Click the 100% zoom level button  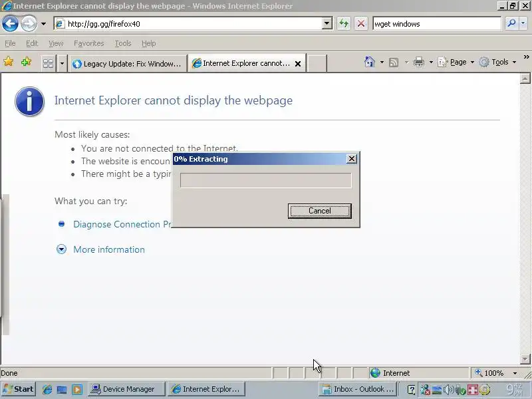[x=489, y=373]
